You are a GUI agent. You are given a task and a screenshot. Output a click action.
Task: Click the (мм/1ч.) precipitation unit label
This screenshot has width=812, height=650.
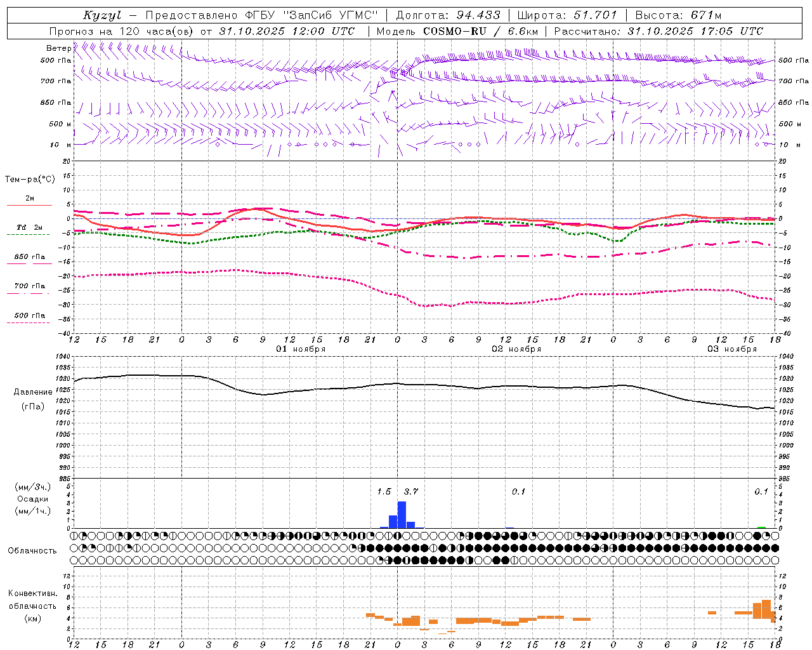pos(32,511)
